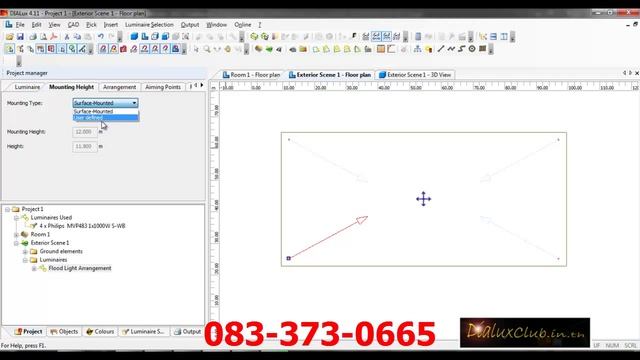Click the black flag icon in top toolbar
Screen dimensions: 640x360
(354, 37)
